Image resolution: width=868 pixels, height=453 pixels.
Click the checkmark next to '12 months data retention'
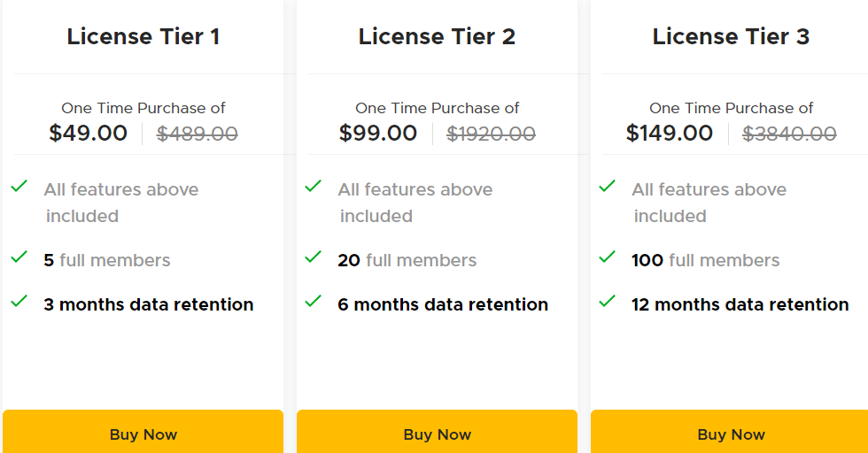point(608,302)
